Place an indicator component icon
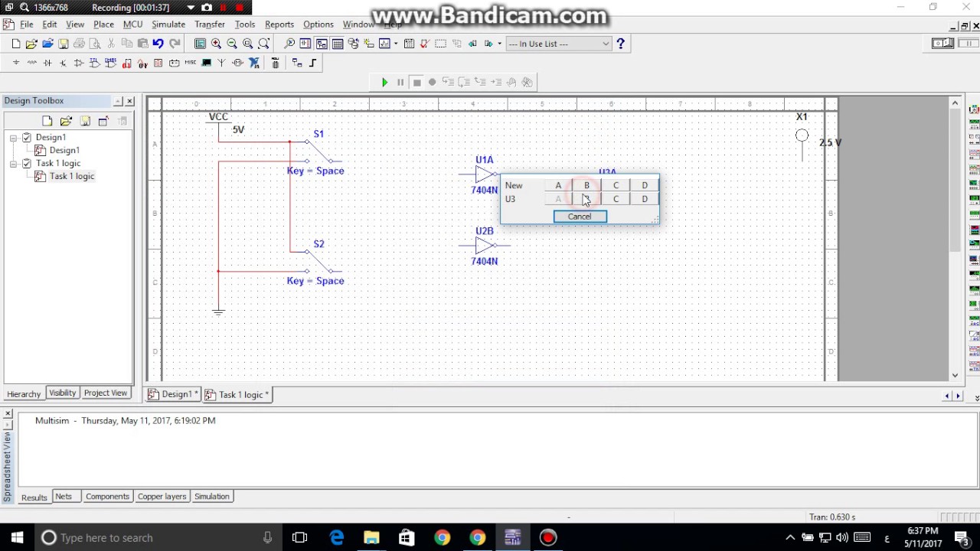The height and width of the screenshot is (551, 980). pyautogui.click(x=158, y=63)
